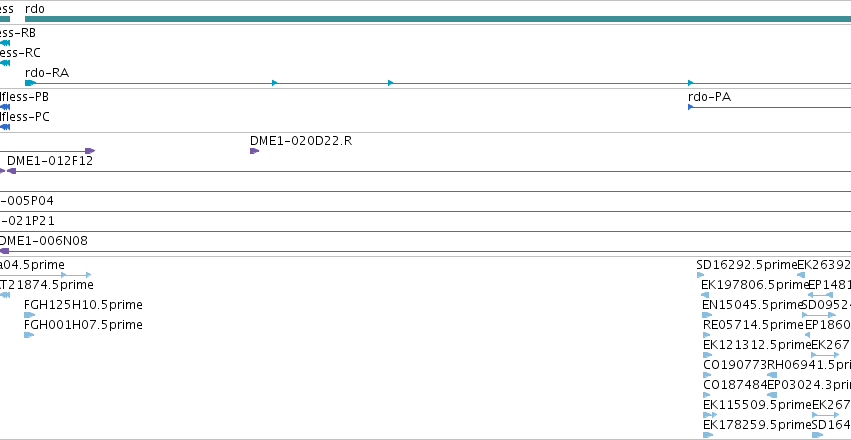Click the ess-RB transcript arrow glyph
This screenshot has height=440, width=851.
pos(5,43)
